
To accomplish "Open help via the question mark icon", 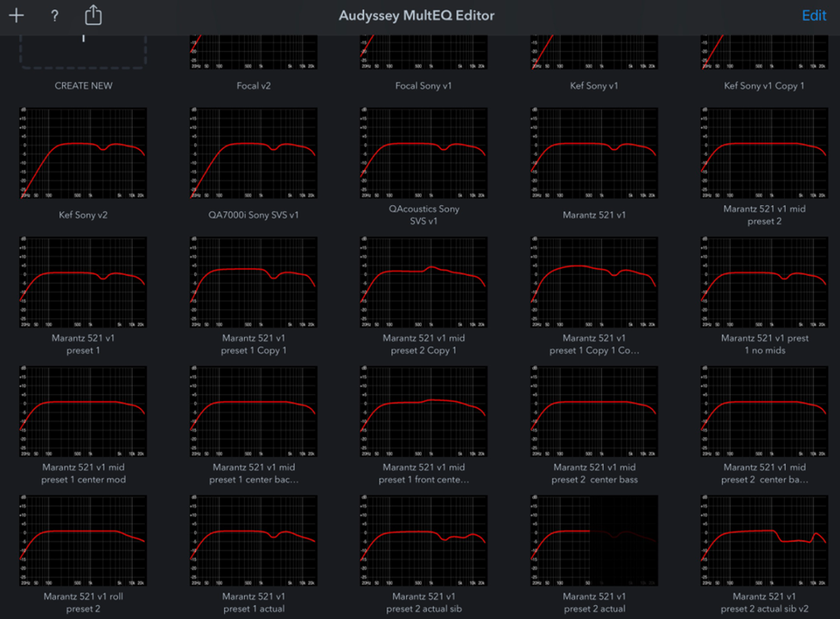I will (x=54, y=16).
